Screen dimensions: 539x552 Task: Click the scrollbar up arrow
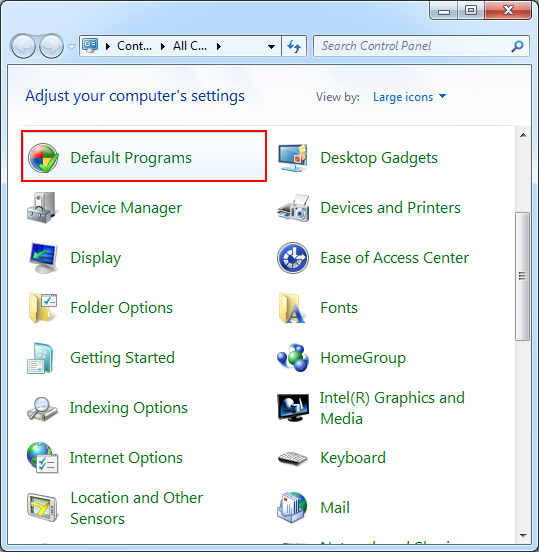(523, 135)
